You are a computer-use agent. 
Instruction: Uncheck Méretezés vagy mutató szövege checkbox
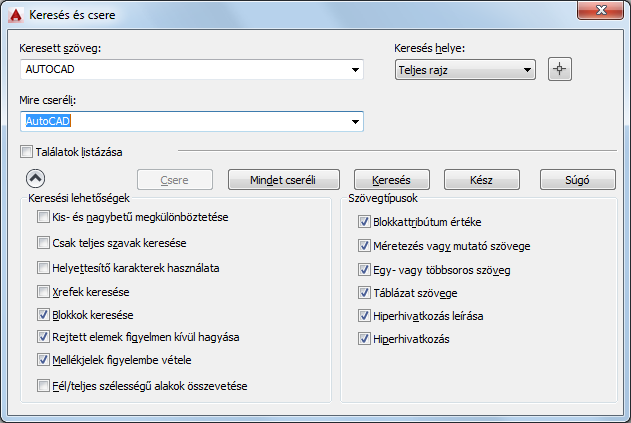coord(364,246)
